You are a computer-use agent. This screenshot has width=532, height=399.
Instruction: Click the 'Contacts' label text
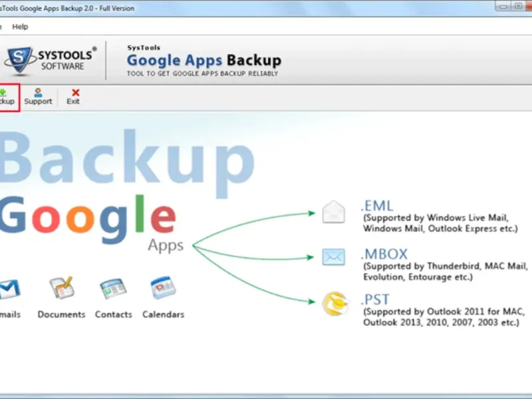coord(113,315)
